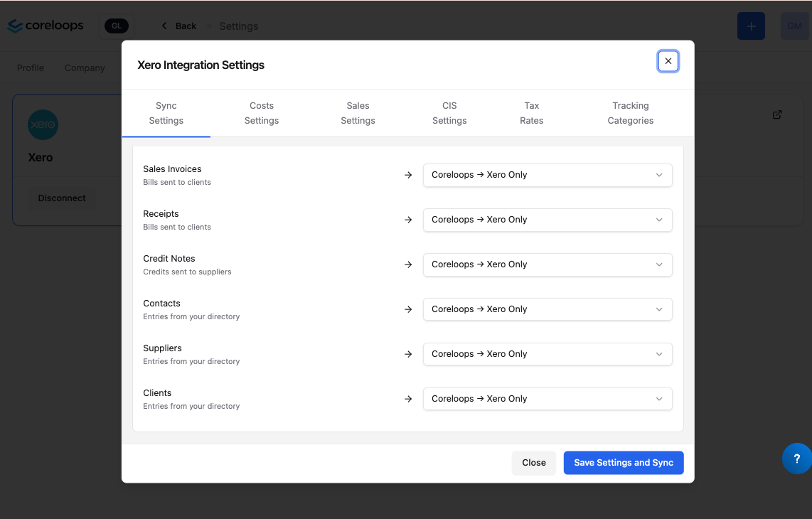Image resolution: width=812 pixels, height=519 pixels.
Task: Click Save Settings and Sync
Action: (624, 463)
